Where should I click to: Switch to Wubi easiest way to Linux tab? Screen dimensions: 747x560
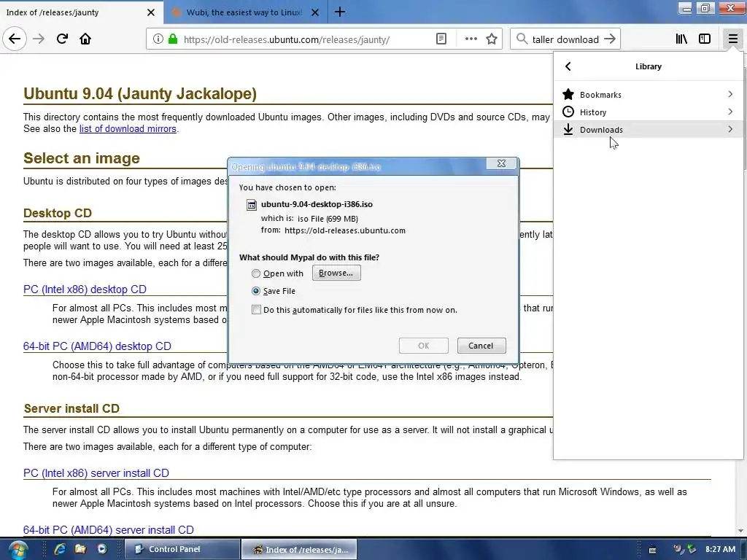(245, 12)
